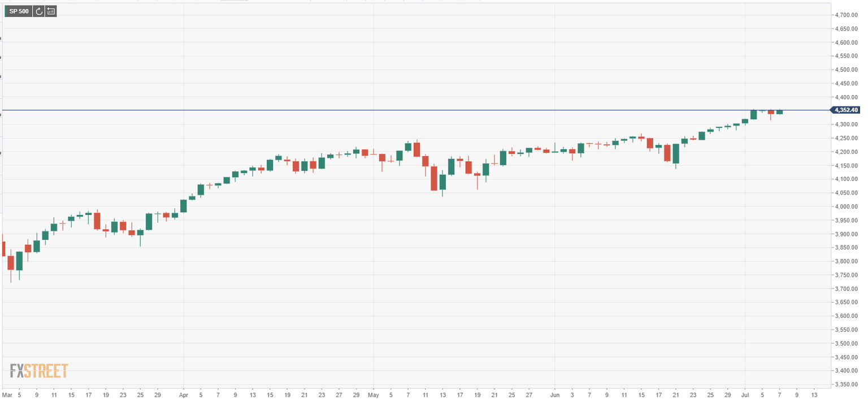
Task: Select the last green candle on July 7
Action: (779, 112)
